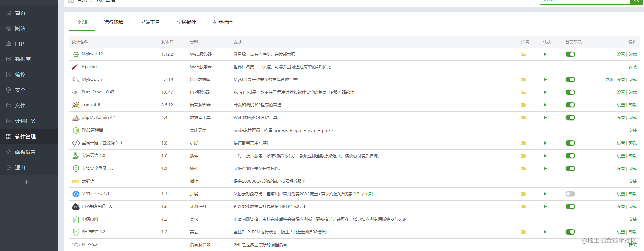
Task: Click the Nginx logo icon
Action: click(76, 54)
